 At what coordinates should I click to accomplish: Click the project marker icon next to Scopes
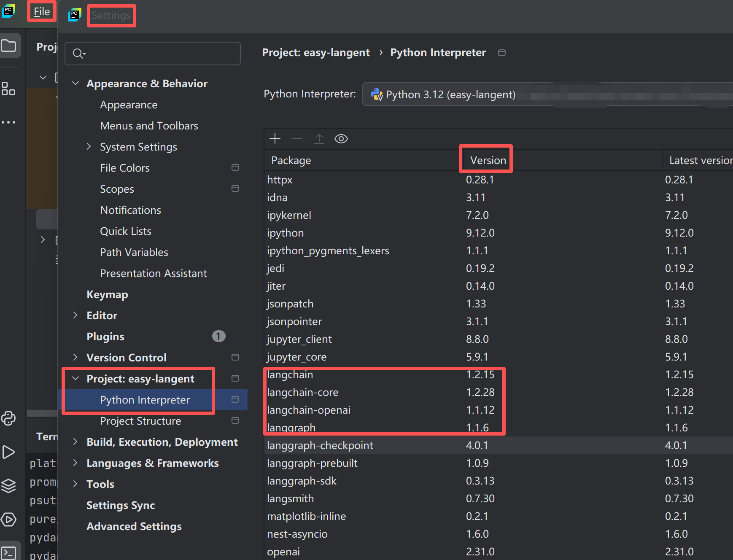click(x=235, y=188)
